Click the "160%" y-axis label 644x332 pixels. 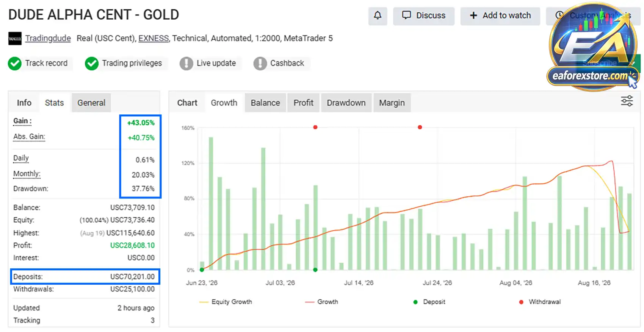[x=188, y=128]
